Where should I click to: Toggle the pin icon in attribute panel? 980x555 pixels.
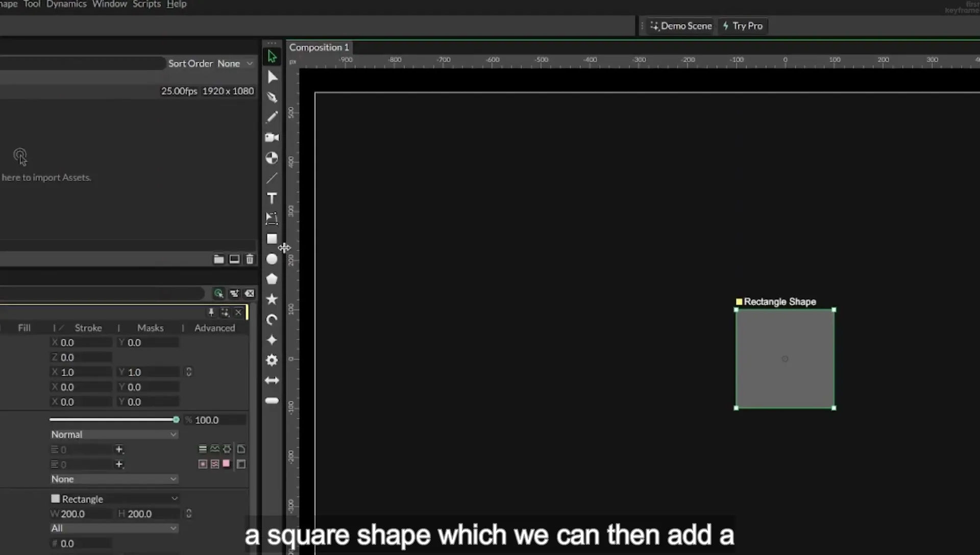click(211, 312)
